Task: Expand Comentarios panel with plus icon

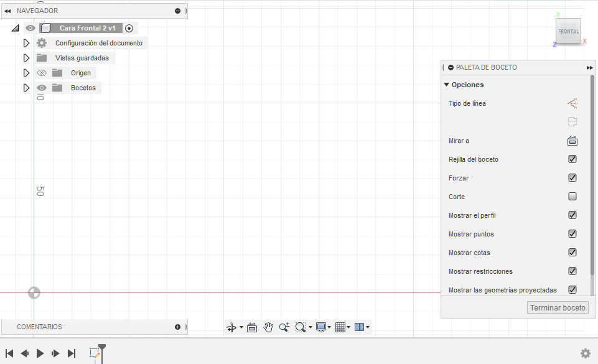Action: pyautogui.click(x=177, y=327)
